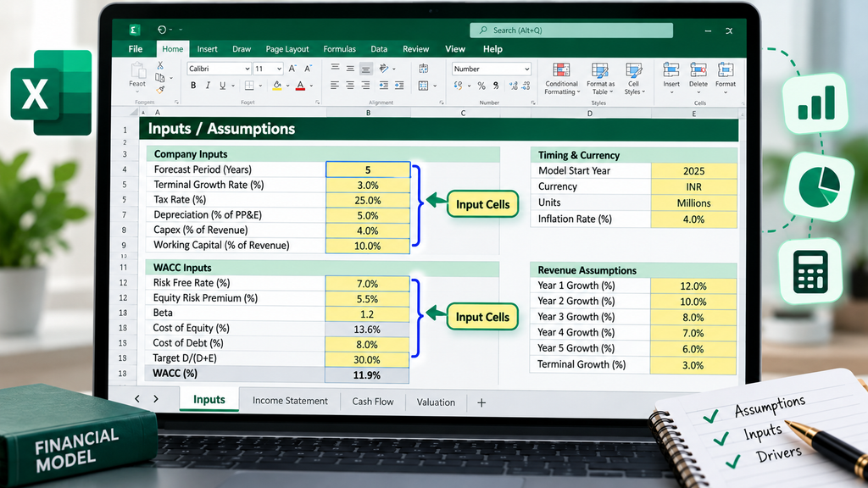The image size is (868, 488).
Task: Toggle Middle Align for cells
Action: click(350, 69)
